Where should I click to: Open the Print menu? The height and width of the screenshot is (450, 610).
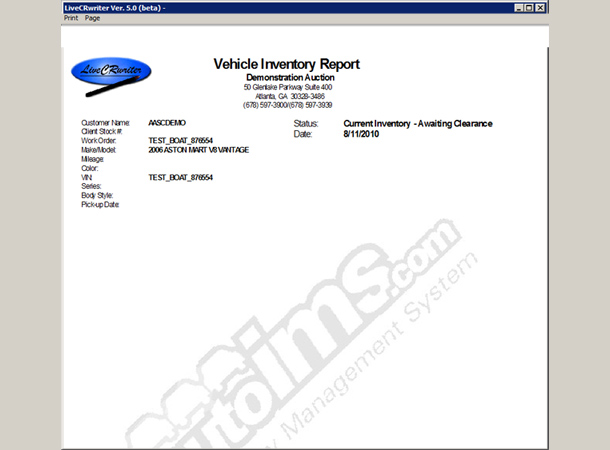71,18
